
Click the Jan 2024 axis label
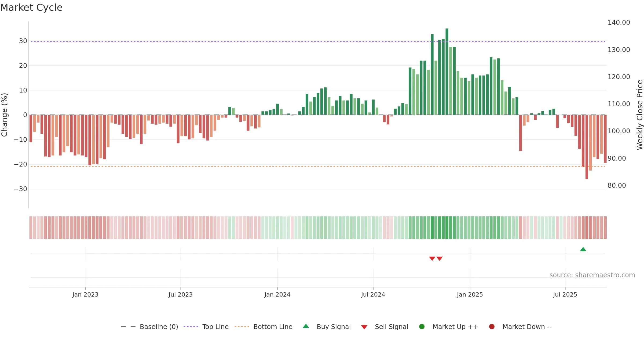click(277, 294)
